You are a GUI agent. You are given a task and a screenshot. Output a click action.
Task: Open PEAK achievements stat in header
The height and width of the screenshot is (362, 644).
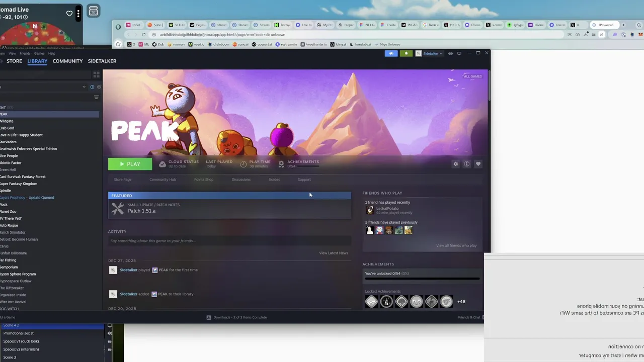(x=299, y=164)
